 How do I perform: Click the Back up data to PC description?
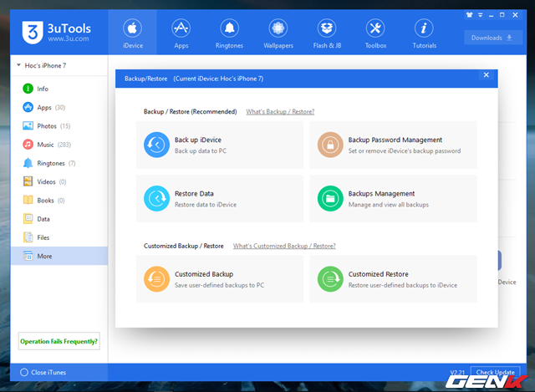tap(201, 150)
